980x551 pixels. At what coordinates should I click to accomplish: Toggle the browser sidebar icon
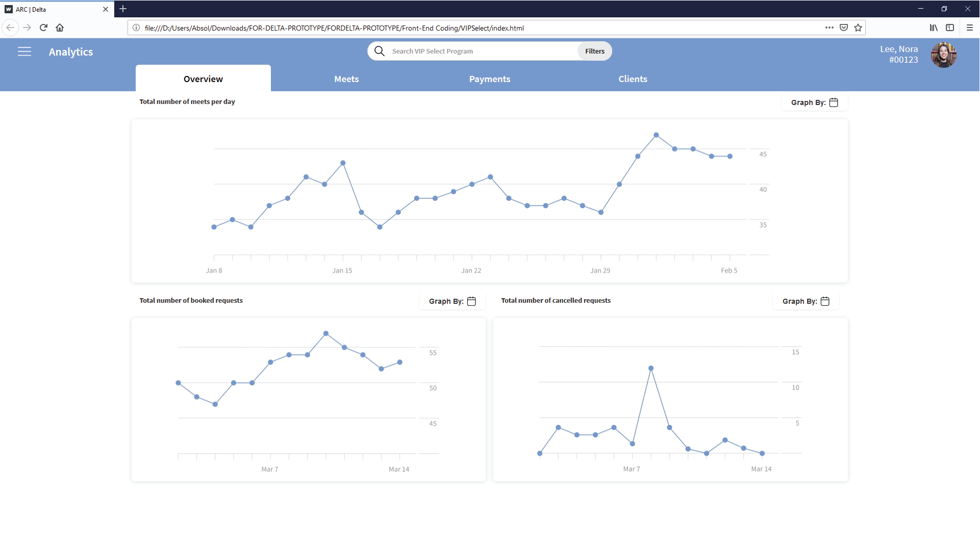pyautogui.click(x=950, y=28)
